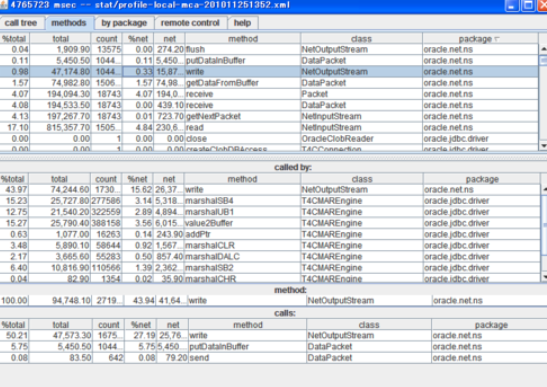Sort top table by count header
Screen dimensions: 547x387
point(106,39)
